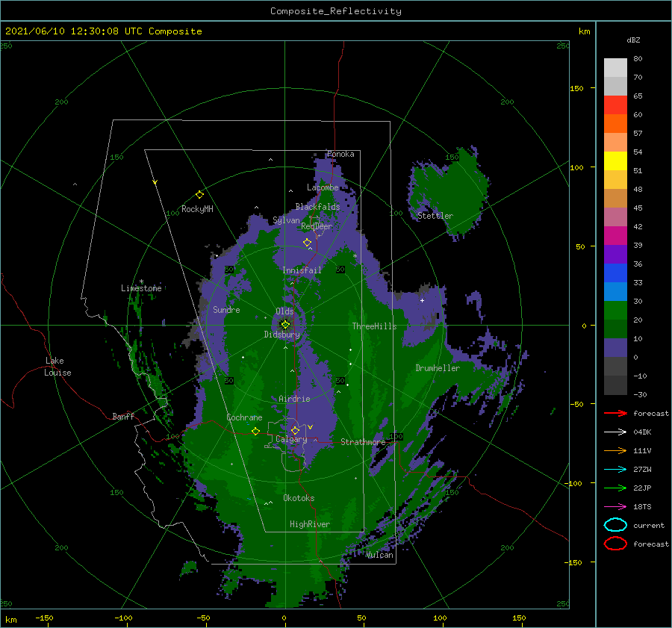The image size is (672, 628).
Task: Click the 04DK legend label
Action: point(642,432)
